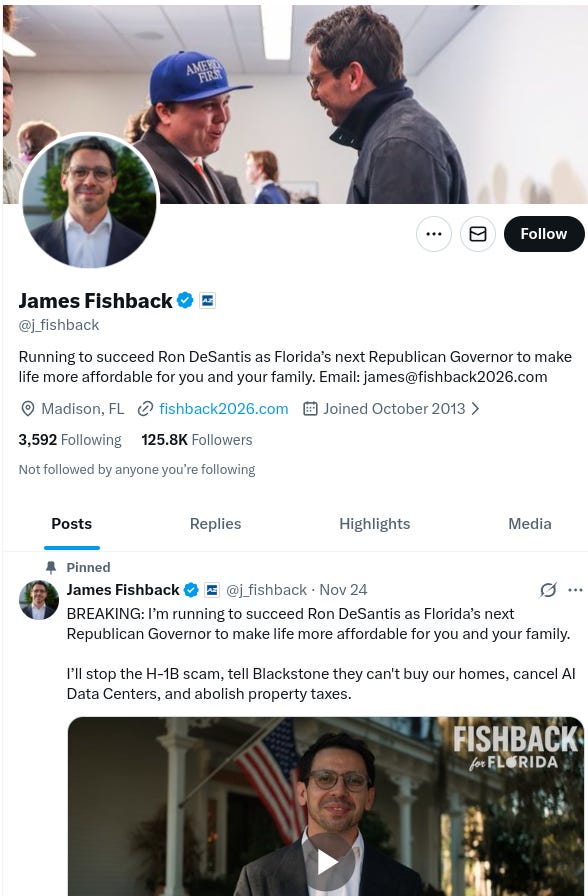The image size is (588, 896).
Task: View the 125.8K Followers list
Action: [x=197, y=439]
